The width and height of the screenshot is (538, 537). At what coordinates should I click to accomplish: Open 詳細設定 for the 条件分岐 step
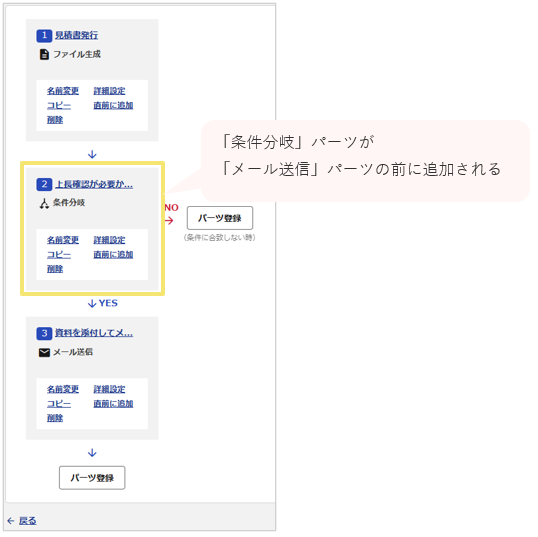(109, 240)
